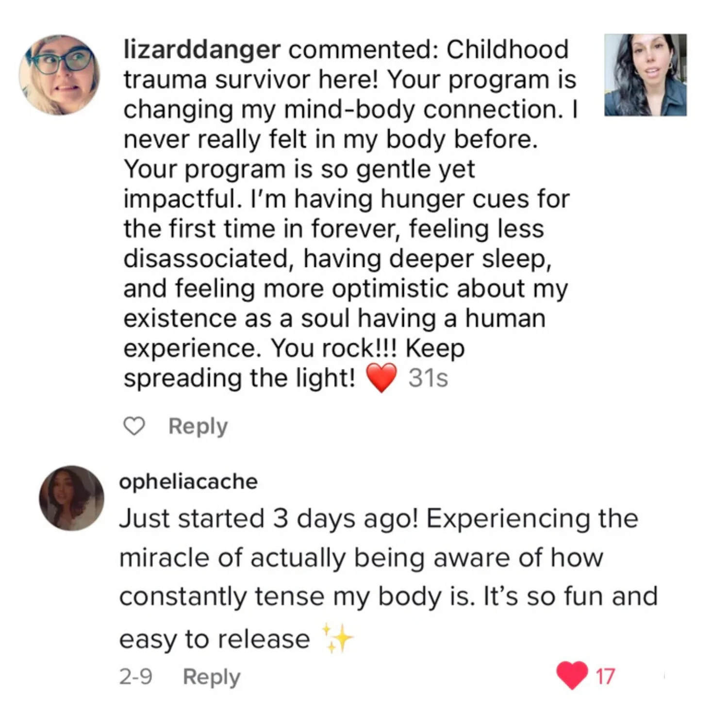Tap the word "commented:" in the notification
Image resolution: width=728 pixels, height=728 pixels.
coord(363,50)
